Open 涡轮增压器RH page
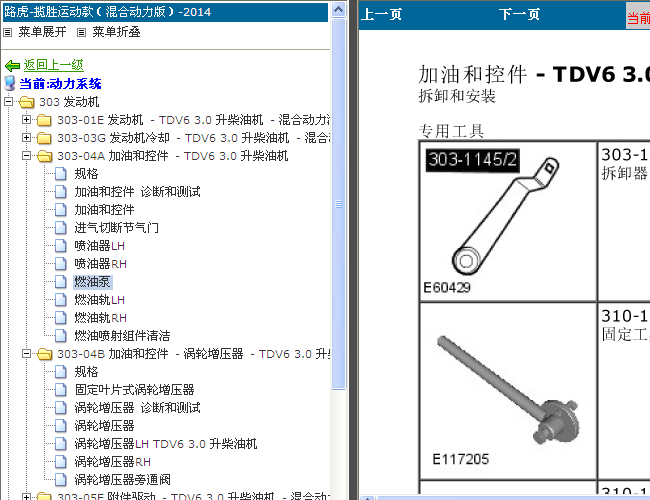The image size is (650, 500). [x=112, y=462]
